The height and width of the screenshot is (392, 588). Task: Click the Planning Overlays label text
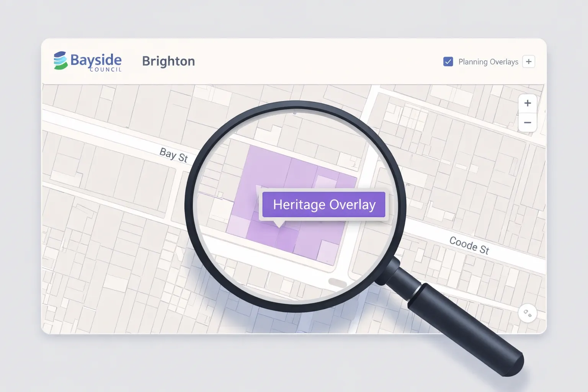(488, 62)
